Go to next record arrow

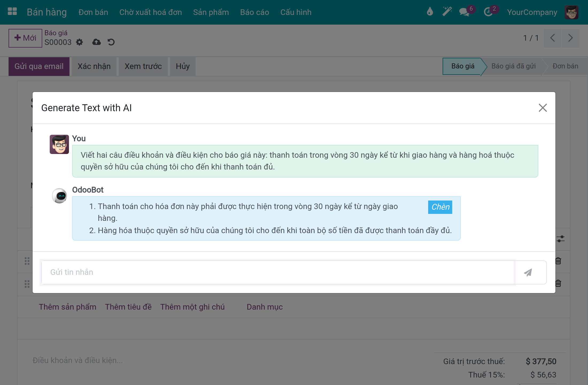[571, 38]
